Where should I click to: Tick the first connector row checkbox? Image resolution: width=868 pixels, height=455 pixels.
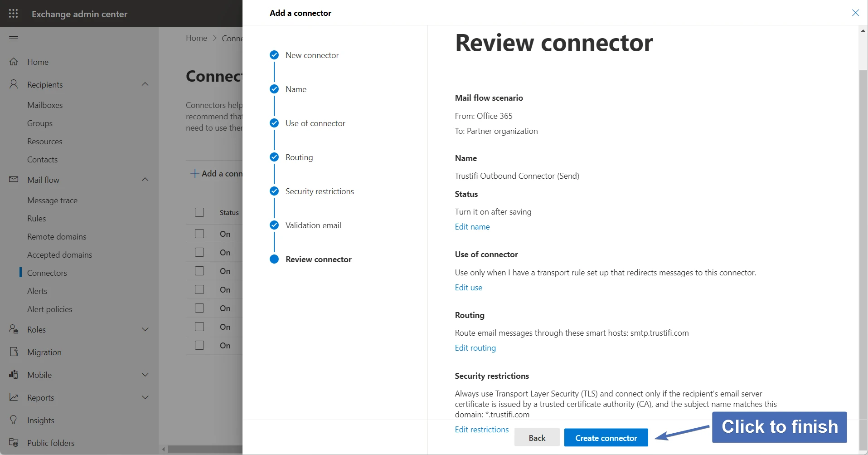[x=199, y=234]
